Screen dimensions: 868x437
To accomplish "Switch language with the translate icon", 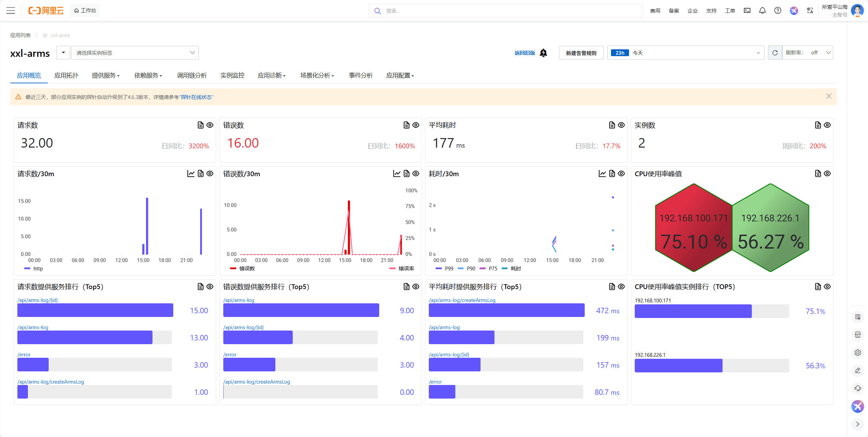I will 810,11.
